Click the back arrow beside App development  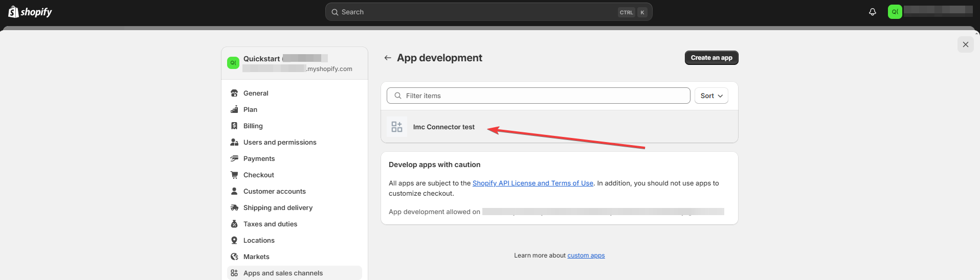pyautogui.click(x=388, y=58)
